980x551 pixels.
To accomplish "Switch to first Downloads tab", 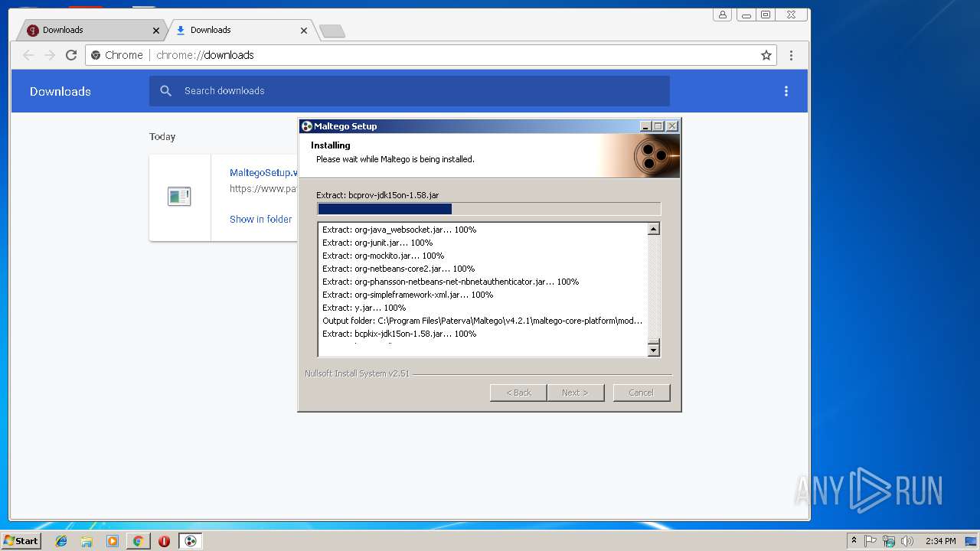I will coord(90,30).
